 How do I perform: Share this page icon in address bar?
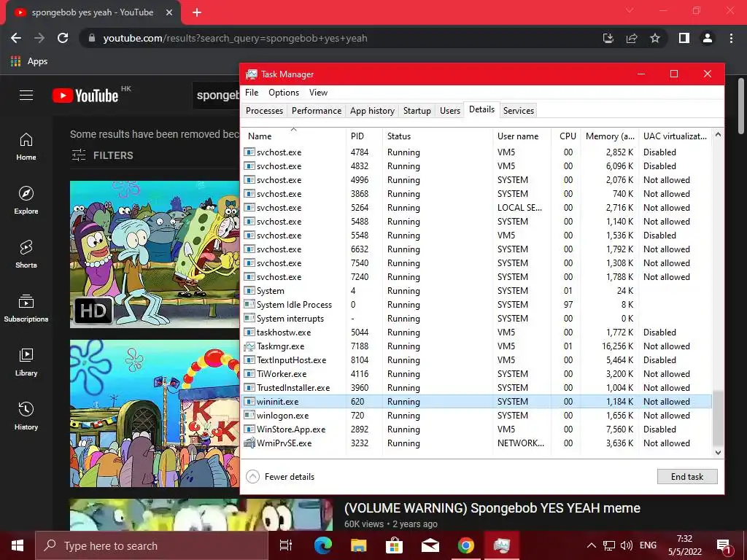[x=632, y=38]
